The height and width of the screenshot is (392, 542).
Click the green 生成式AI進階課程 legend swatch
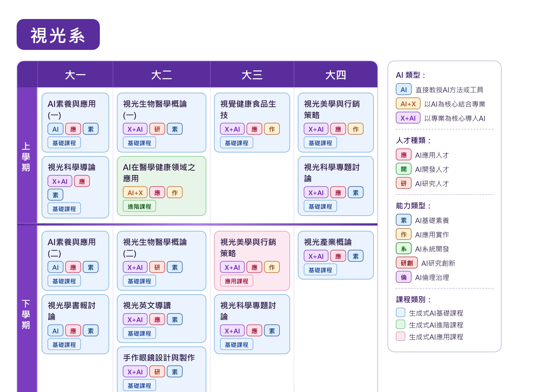[x=401, y=325]
